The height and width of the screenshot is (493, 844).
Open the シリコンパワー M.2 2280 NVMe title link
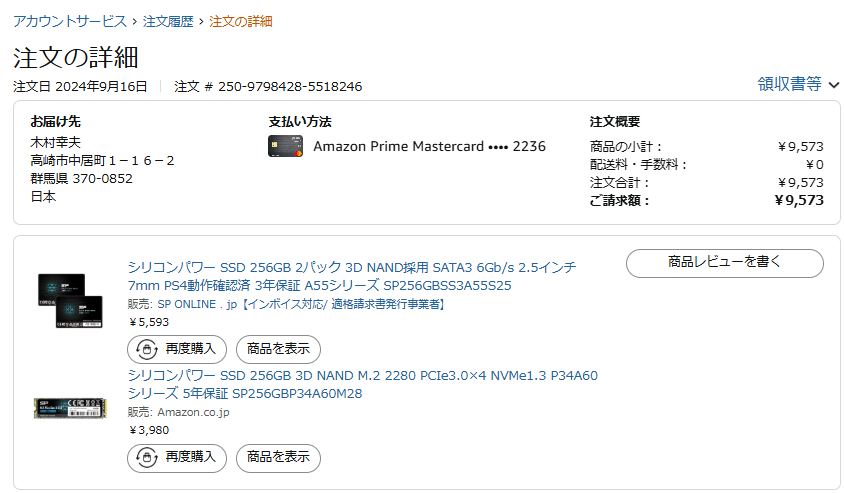pyautogui.click(x=362, y=384)
